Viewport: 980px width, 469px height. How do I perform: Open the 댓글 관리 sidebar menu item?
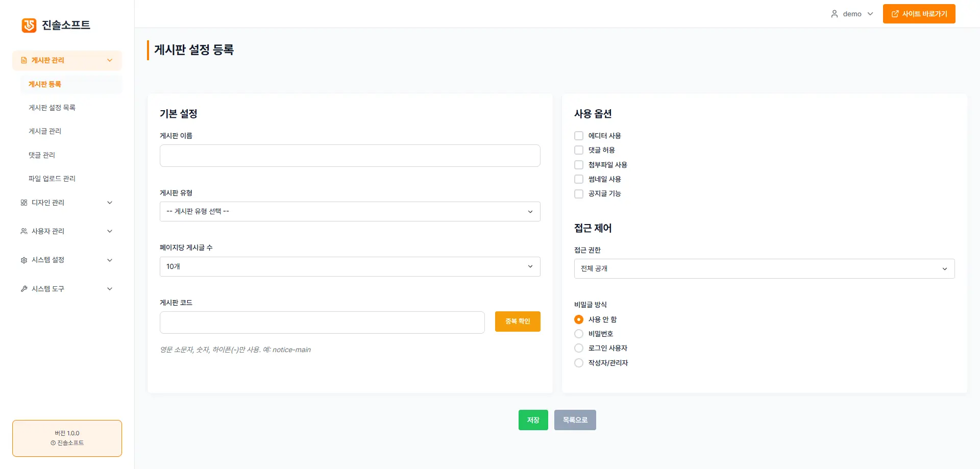click(x=42, y=155)
